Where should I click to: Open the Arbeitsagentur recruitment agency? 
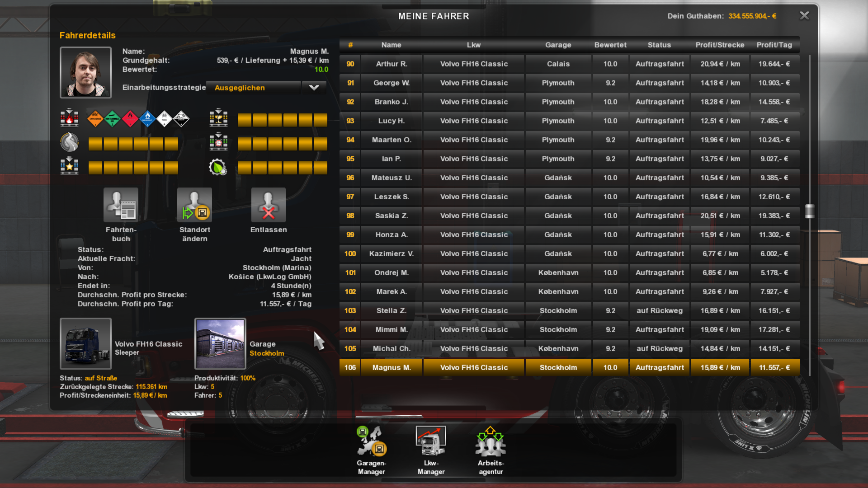(x=491, y=442)
